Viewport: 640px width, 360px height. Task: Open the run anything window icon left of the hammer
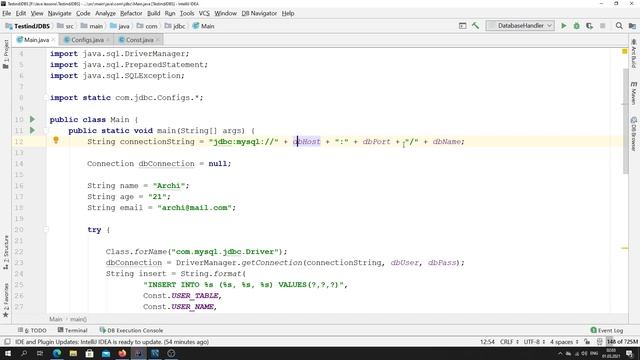[462, 26]
